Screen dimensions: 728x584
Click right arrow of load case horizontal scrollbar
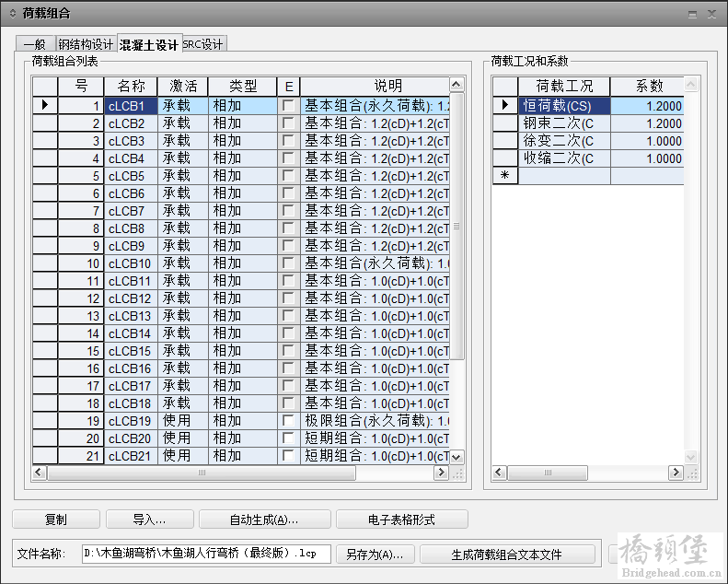(x=676, y=473)
